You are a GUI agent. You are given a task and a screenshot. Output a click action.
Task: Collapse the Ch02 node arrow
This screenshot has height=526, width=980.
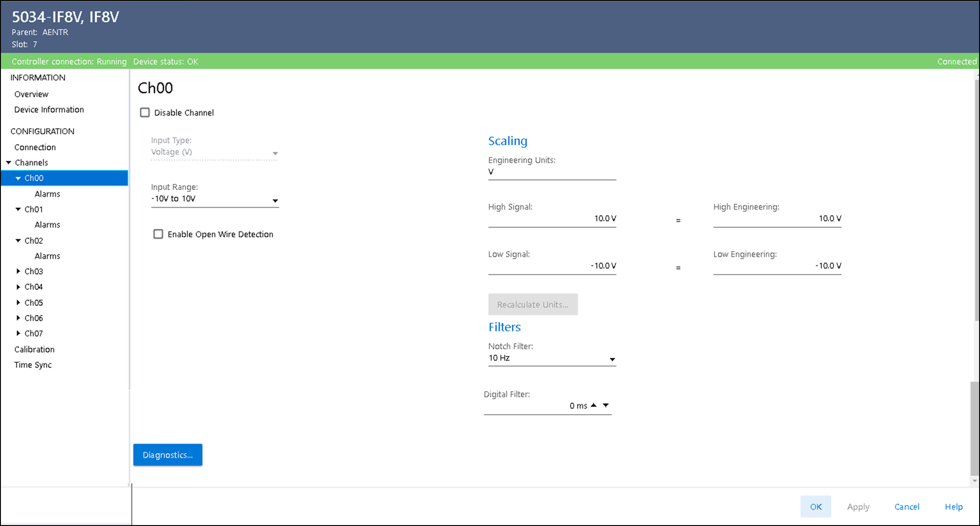18,240
